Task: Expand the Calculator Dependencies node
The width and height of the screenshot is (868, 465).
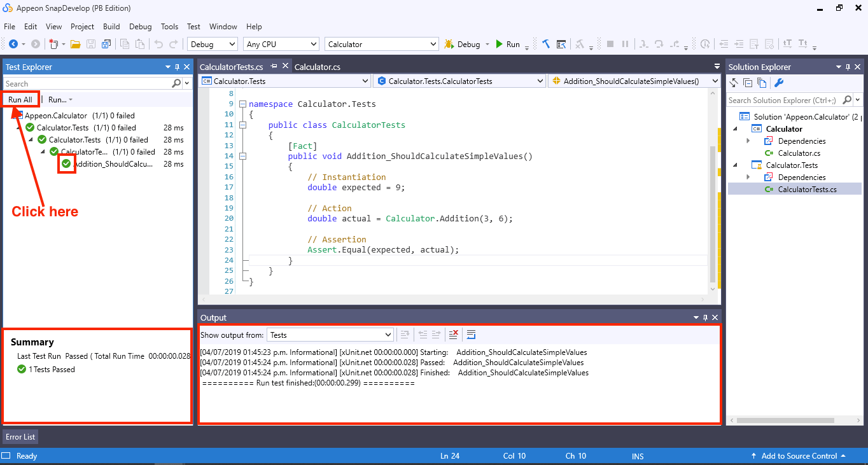Action: pos(749,141)
